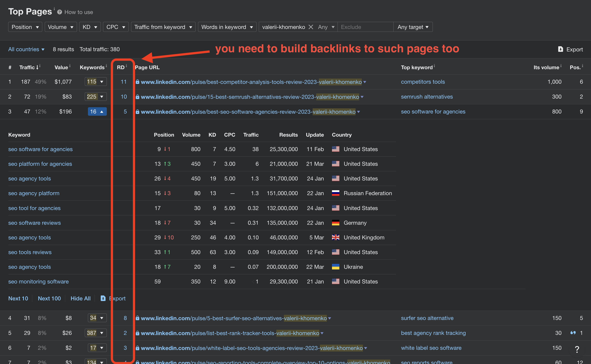The image size is (591, 364).
Task: Click the featured snippet quote icon in row 5
Action: [x=573, y=333]
